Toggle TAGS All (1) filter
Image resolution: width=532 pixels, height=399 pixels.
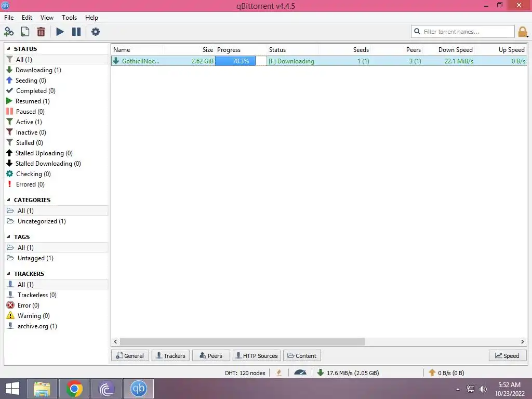[x=56, y=248]
